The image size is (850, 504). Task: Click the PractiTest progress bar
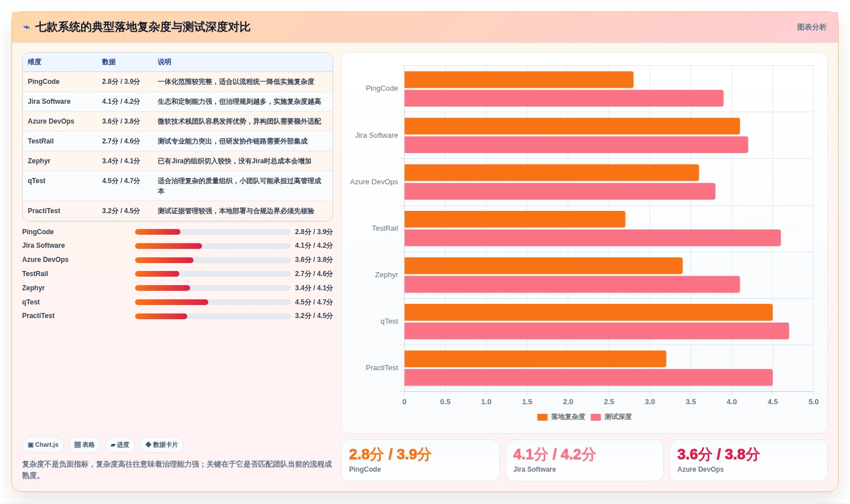point(213,316)
